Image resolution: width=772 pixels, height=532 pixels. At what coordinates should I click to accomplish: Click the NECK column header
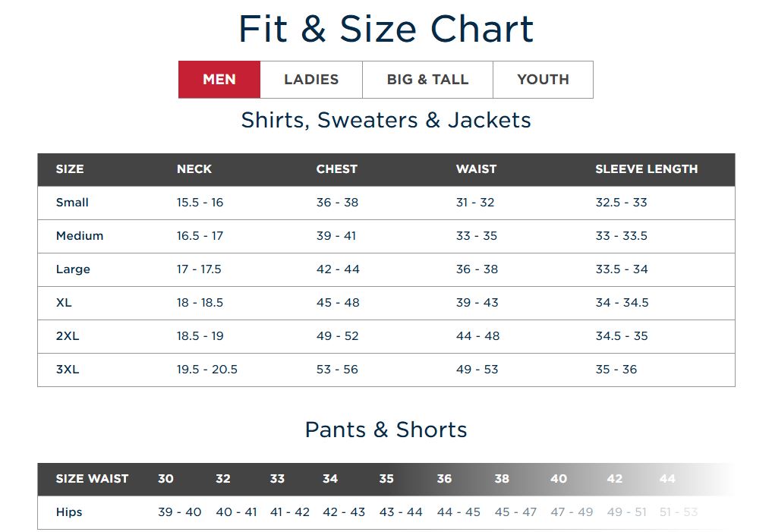(x=194, y=168)
